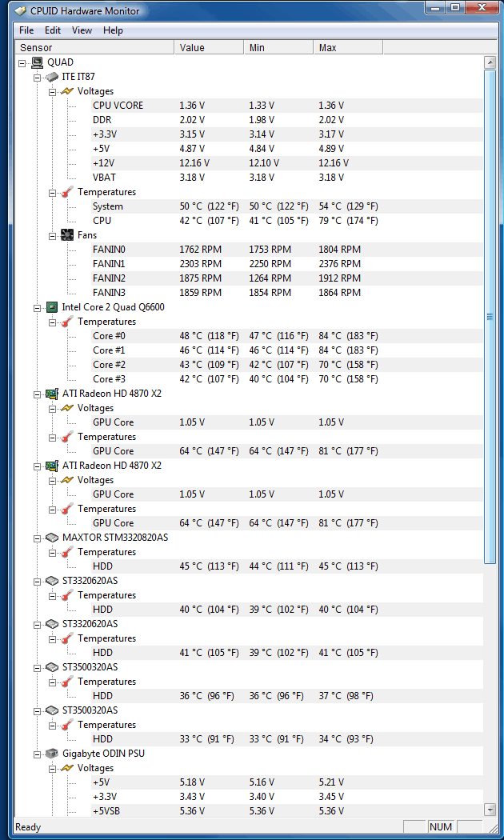Click the thermometer icon under MAXTOR STM3320820AS
This screenshot has height=840, width=504.
pyautogui.click(x=67, y=552)
